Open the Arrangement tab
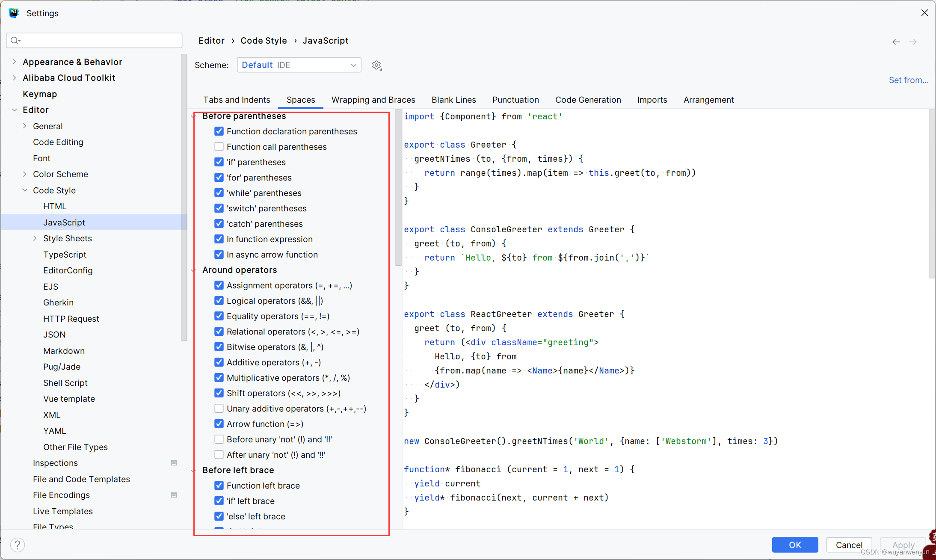 click(708, 100)
